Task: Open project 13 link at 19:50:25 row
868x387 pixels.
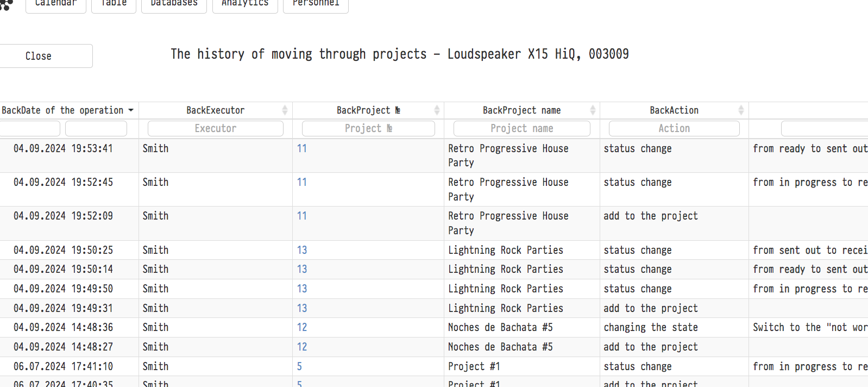Action: [x=302, y=250]
